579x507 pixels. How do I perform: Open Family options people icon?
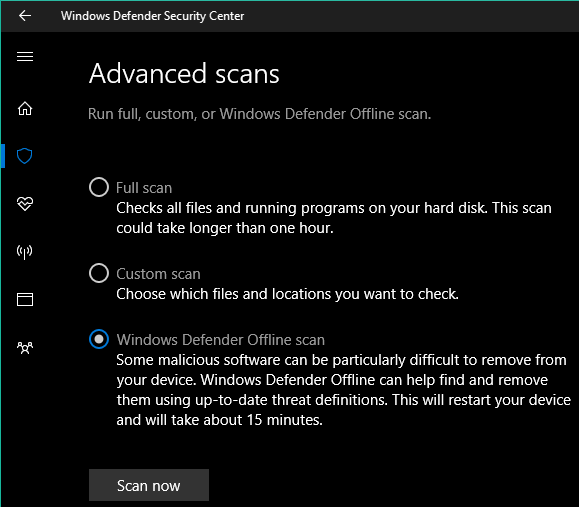(25, 347)
